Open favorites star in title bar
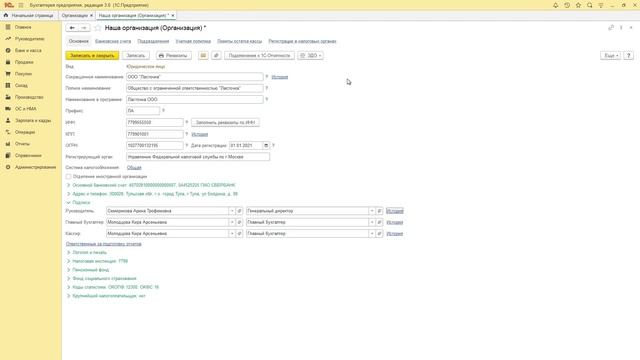The height and width of the screenshot is (360, 640). pos(578,5)
